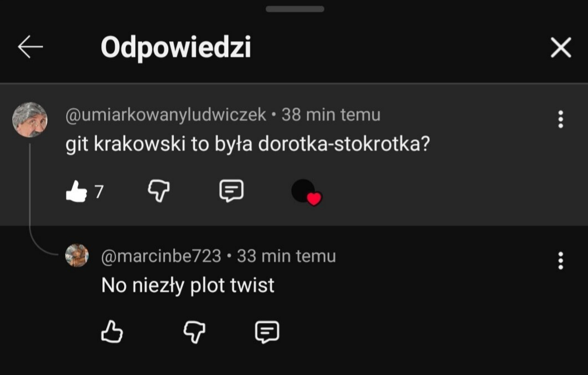The height and width of the screenshot is (375, 588).
Task: Tap the "git krakowski" comment text
Action: click(248, 144)
